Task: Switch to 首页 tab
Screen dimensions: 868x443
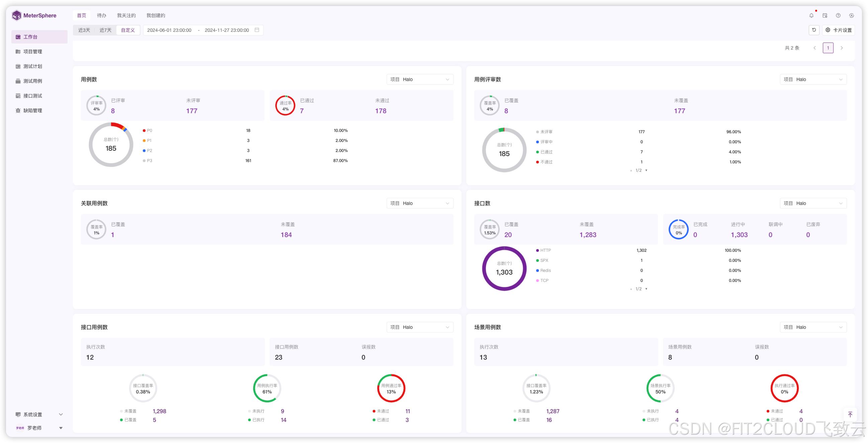Action: [x=82, y=15]
